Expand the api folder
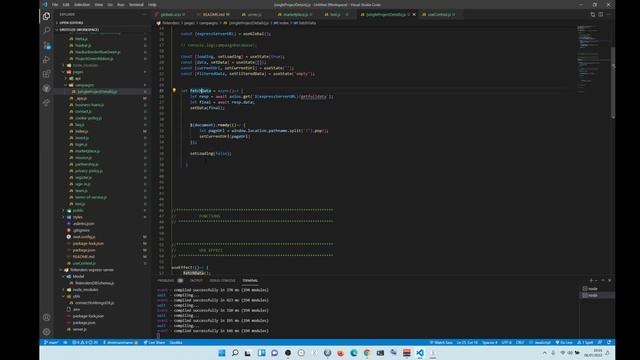Screen dimensions: 640x360 click(x=78, y=78)
